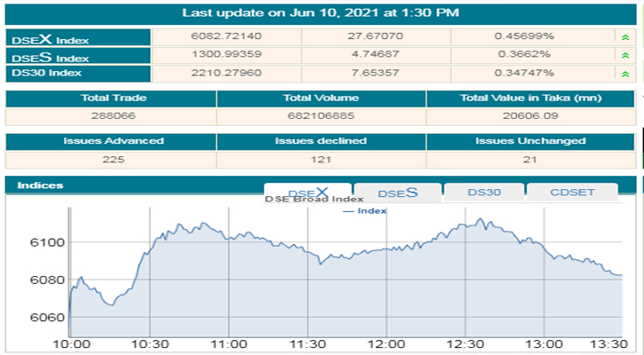Select the DS30 chart tab
Image resolution: width=644 pixels, height=355 pixels.
point(482,193)
